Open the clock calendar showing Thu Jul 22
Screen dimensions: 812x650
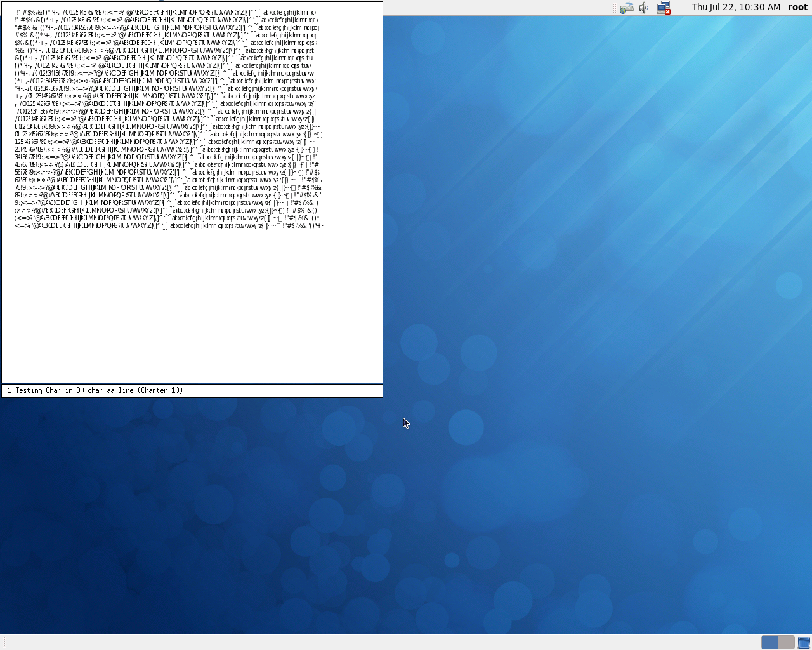tap(736, 7)
